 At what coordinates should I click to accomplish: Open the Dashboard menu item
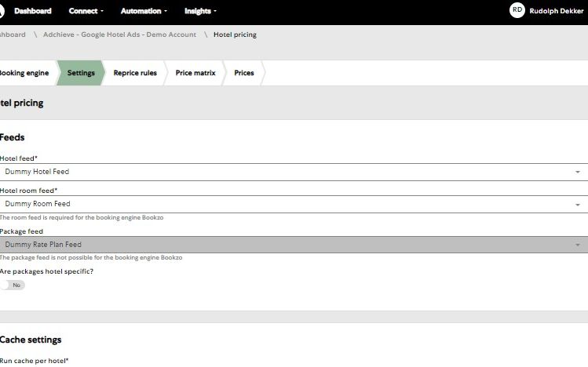pyautogui.click(x=33, y=11)
